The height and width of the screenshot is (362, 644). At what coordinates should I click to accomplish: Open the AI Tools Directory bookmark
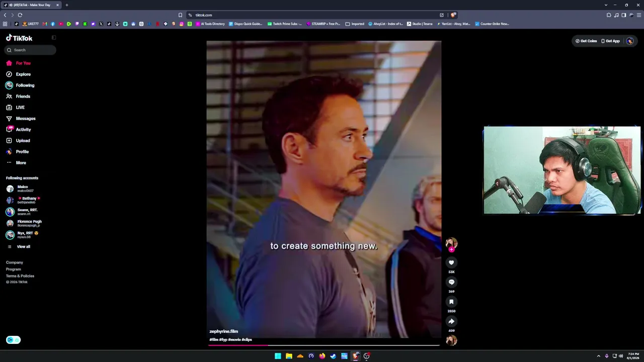pos(210,24)
